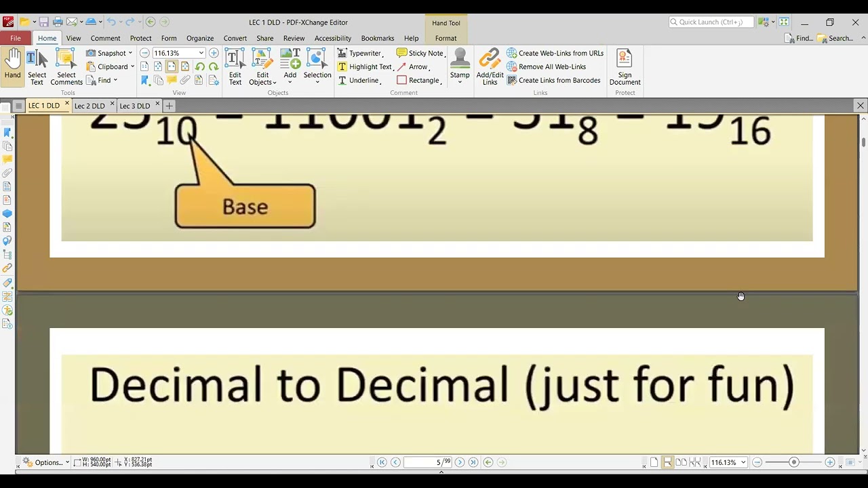Screen dimensions: 868x488
Task: Click the Search... button at top right
Action: [x=835, y=38]
